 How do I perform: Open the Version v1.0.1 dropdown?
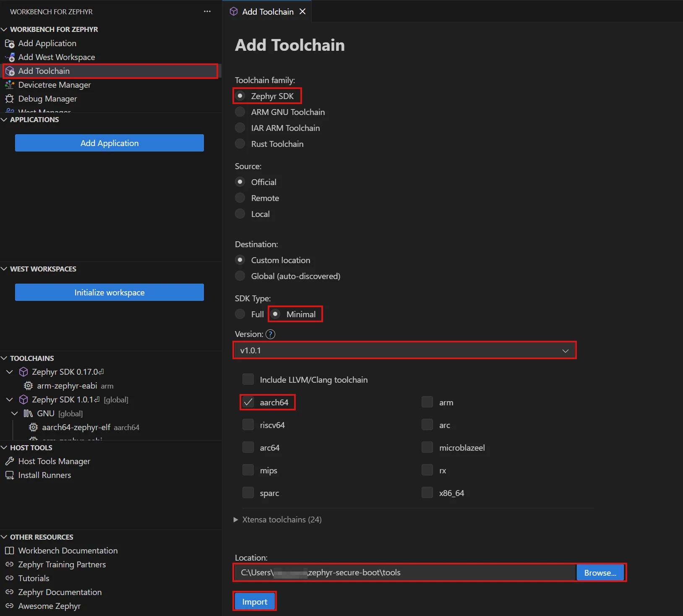pyautogui.click(x=405, y=351)
